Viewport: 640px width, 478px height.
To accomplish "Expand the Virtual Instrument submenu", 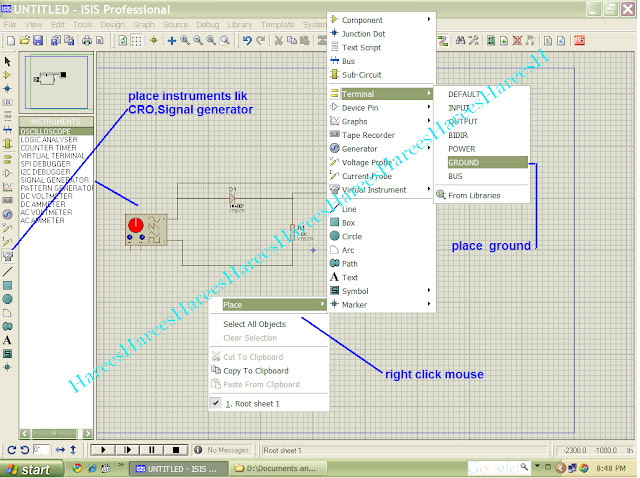I will click(382, 190).
